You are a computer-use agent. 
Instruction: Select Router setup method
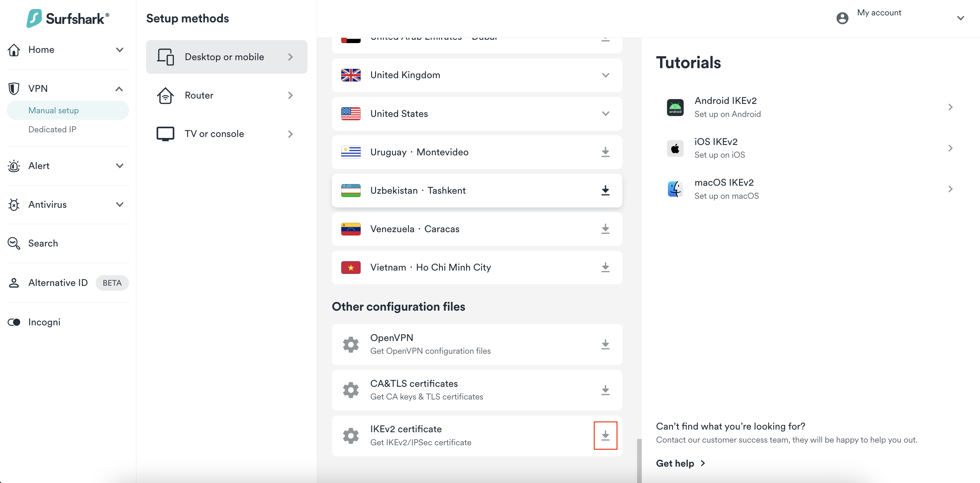pyautogui.click(x=226, y=96)
